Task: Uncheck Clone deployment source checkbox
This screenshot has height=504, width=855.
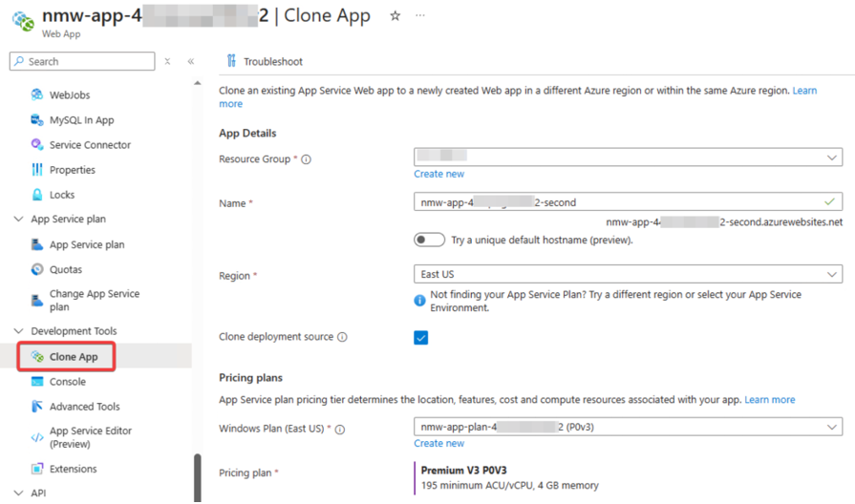Action: click(x=421, y=338)
